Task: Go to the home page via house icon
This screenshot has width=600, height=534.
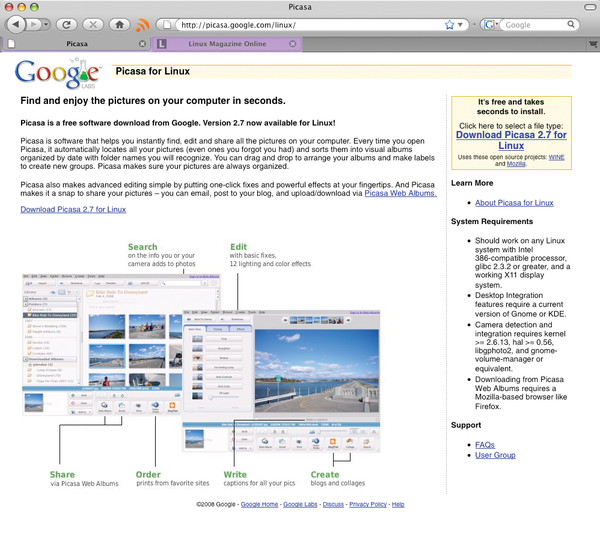Action: 119,25
